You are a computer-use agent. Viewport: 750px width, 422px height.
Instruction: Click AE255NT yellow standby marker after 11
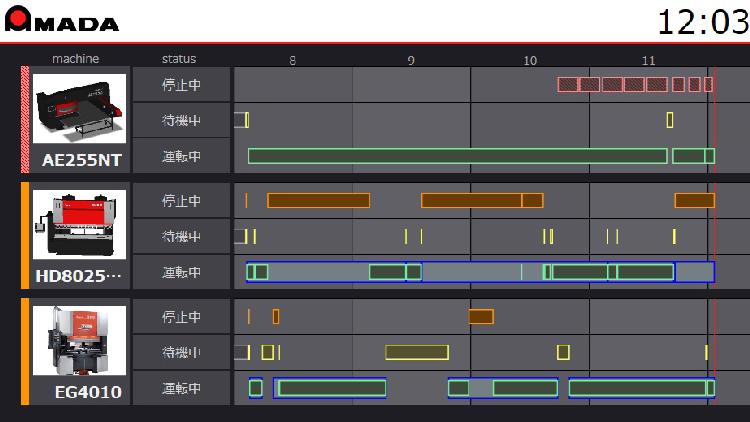[670, 120]
